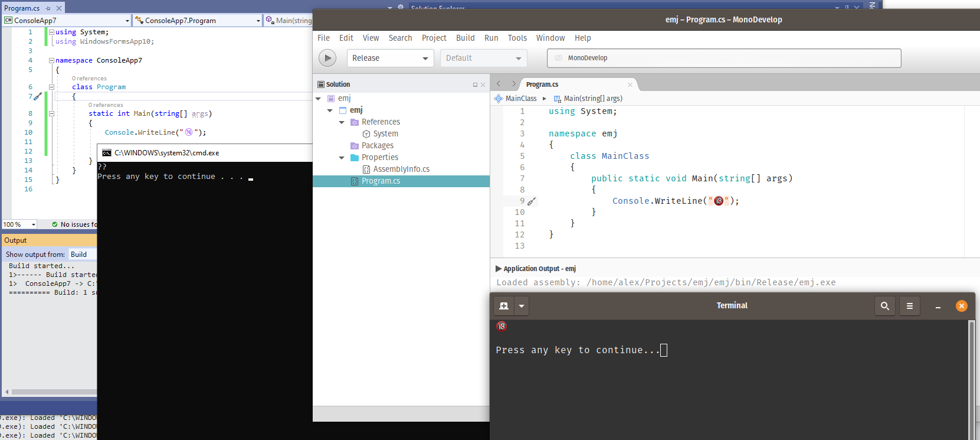
Task: Click the MonoDevelop Run play button
Action: [x=327, y=58]
